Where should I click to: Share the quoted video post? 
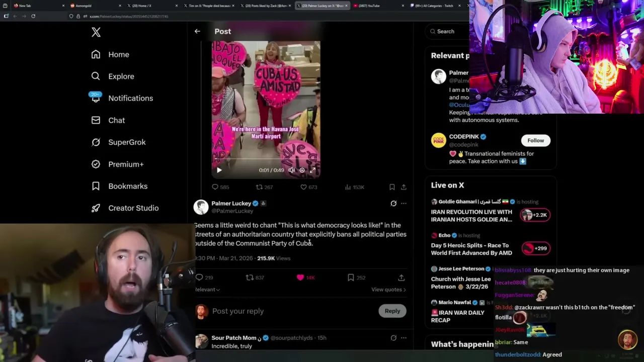[x=404, y=187]
